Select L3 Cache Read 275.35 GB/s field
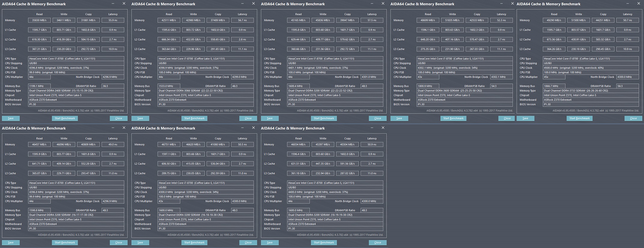Image resolution: width=644 pixels, height=248 pixels. click(428, 49)
